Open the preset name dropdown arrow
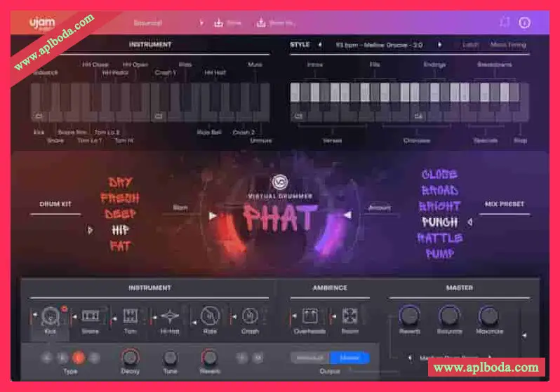This screenshot has height=392, width=560. pos(201,23)
